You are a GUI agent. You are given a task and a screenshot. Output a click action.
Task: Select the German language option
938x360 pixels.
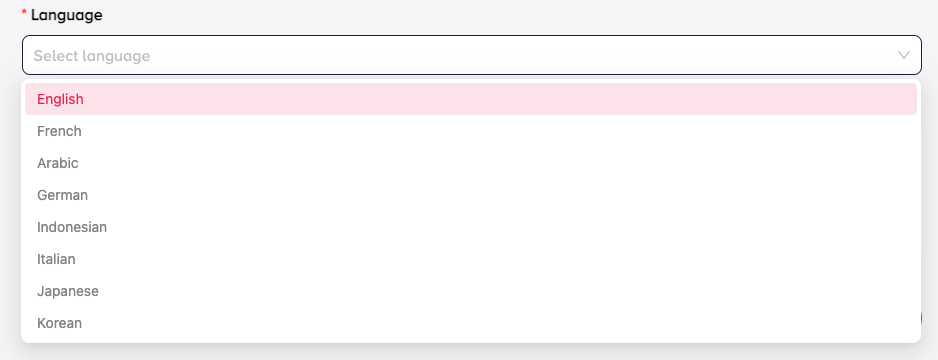point(471,196)
